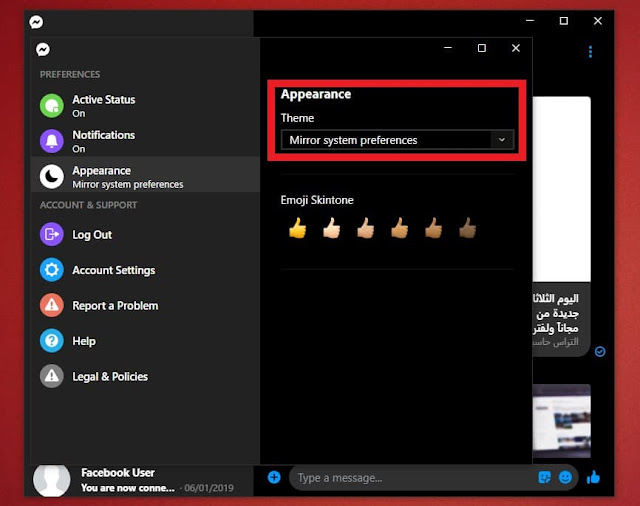Click the purple Notifications bell icon
The width and height of the screenshot is (640, 506).
tap(52, 141)
